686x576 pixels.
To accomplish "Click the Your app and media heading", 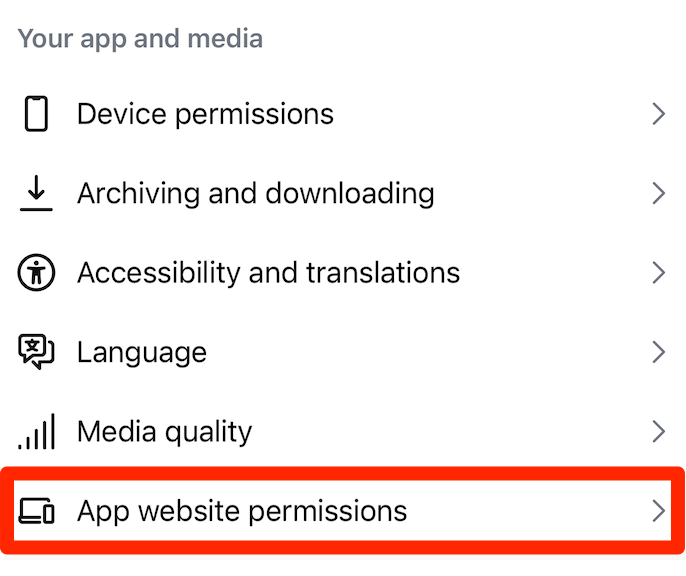I will click(x=140, y=40).
